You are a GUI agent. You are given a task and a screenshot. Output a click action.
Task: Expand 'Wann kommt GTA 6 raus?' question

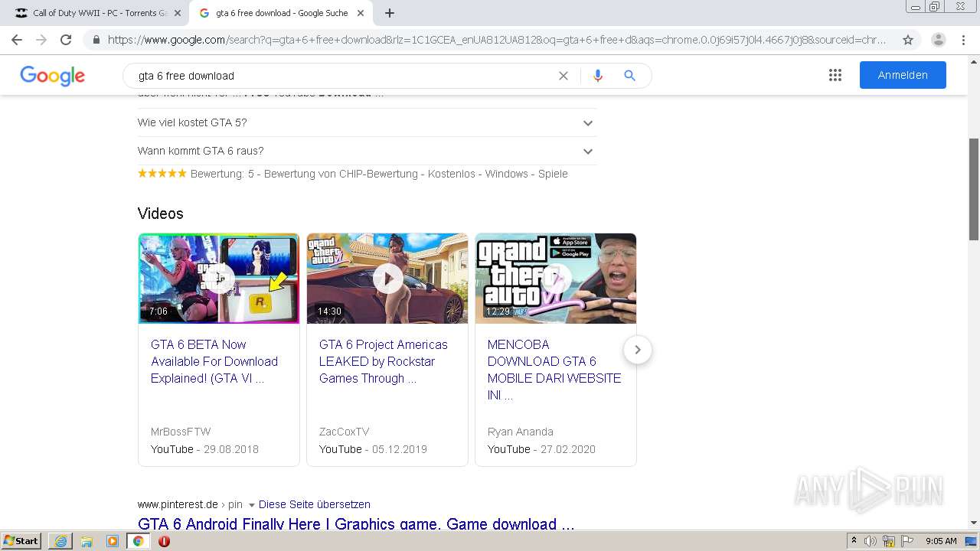pyautogui.click(x=367, y=151)
